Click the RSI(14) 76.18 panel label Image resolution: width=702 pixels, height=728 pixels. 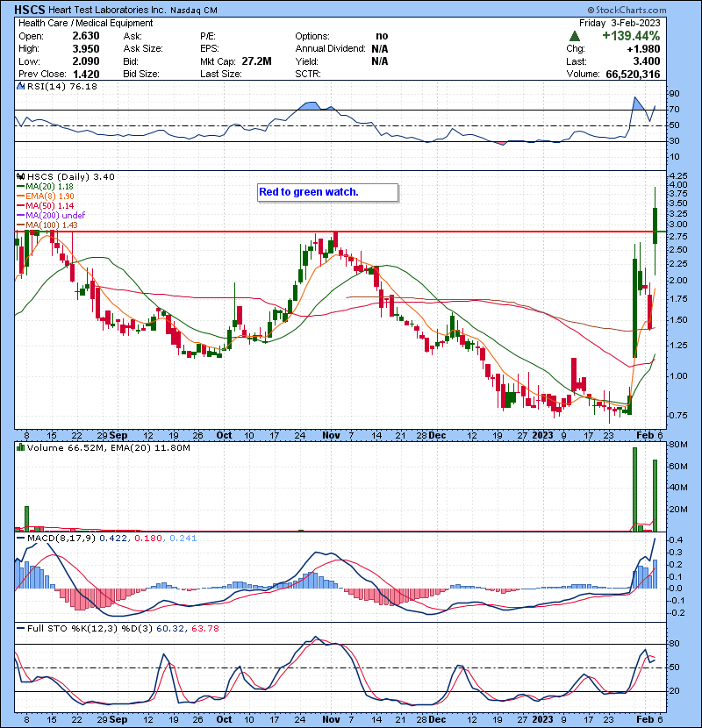(61, 86)
